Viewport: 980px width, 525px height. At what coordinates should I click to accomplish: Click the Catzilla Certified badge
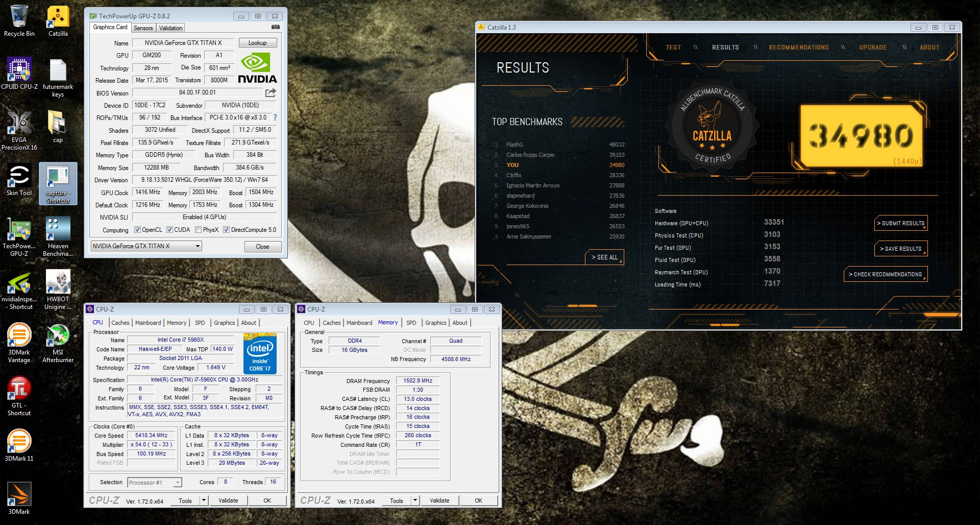(x=712, y=128)
